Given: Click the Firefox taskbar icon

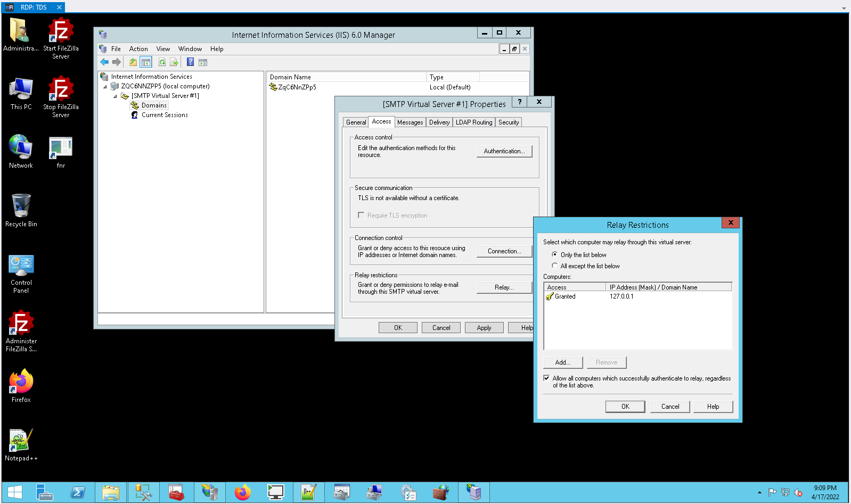Looking at the screenshot, I should tap(243, 492).
